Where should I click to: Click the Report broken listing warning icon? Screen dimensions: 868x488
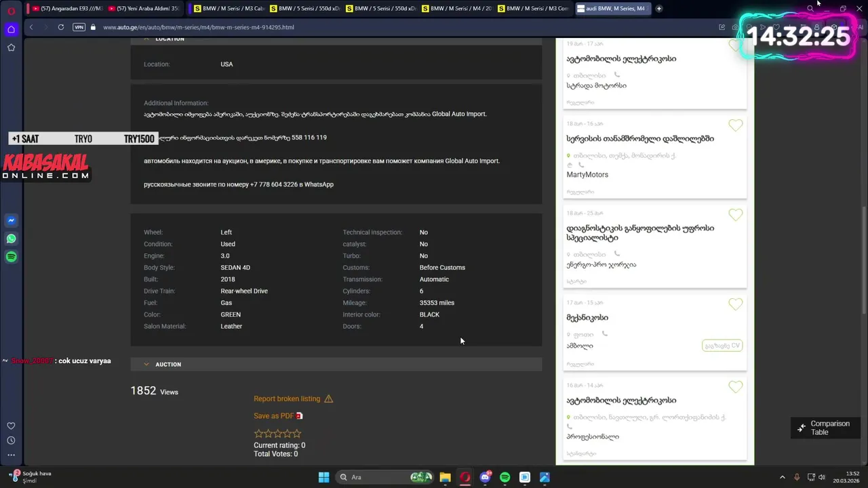[329, 399]
